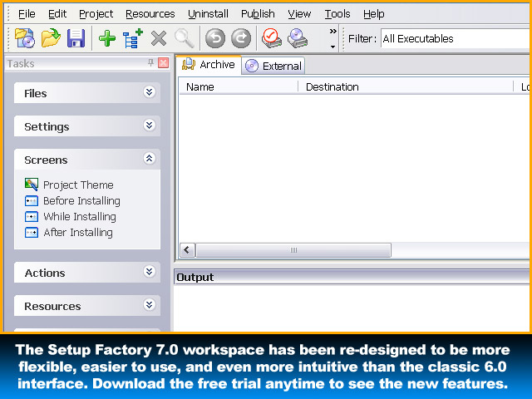Image resolution: width=532 pixels, height=399 pixels.
Task: Expand the Settings task group
Action: (150, 126)
